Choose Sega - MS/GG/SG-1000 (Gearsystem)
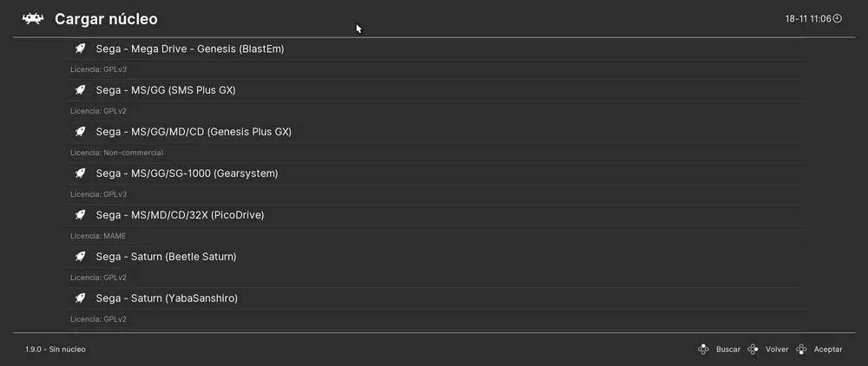Screen dimensions: 868x366 tap(187, 173)
